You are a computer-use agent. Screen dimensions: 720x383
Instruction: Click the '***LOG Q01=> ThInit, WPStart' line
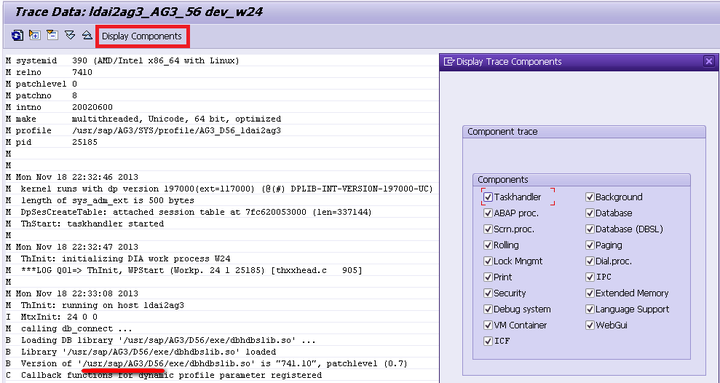coord(184,270)
